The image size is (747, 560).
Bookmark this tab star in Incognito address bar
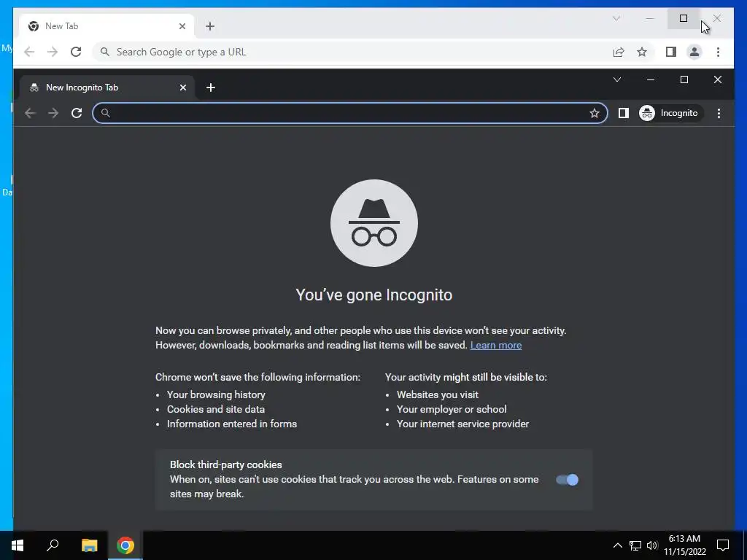594,113
